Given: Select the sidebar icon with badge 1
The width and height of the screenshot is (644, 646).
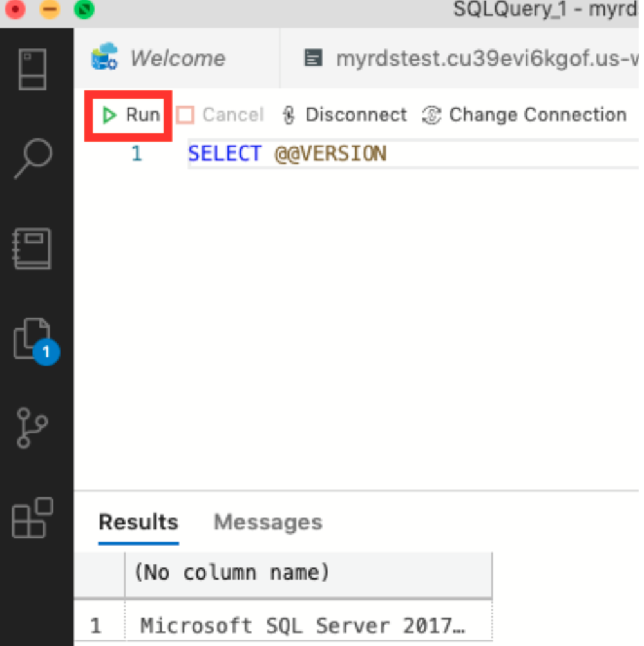Looking at the screenshot, I should [35, 341].
